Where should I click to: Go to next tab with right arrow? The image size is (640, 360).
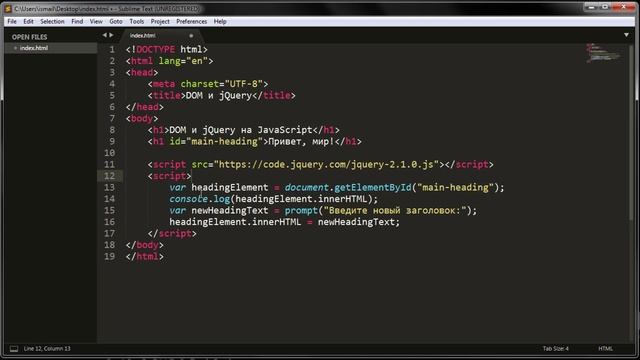111,36
